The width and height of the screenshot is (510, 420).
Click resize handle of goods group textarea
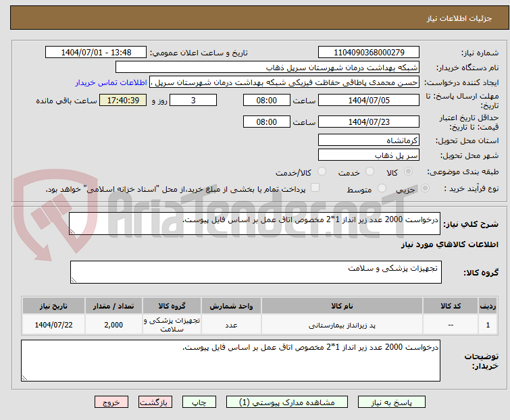74,280
